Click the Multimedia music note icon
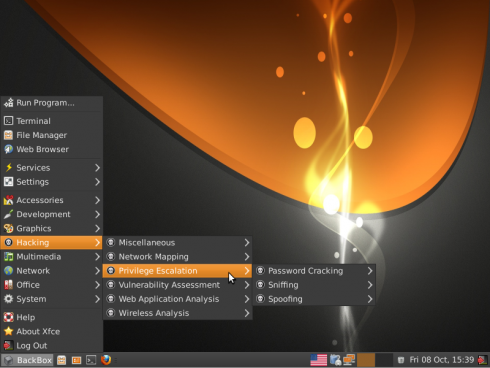This screenshot has width=490, height=368. pos(9,257)
